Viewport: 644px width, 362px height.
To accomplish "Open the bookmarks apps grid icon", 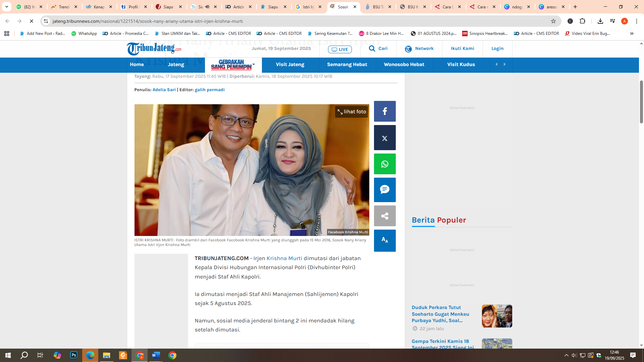I will (x=7, y=34).
